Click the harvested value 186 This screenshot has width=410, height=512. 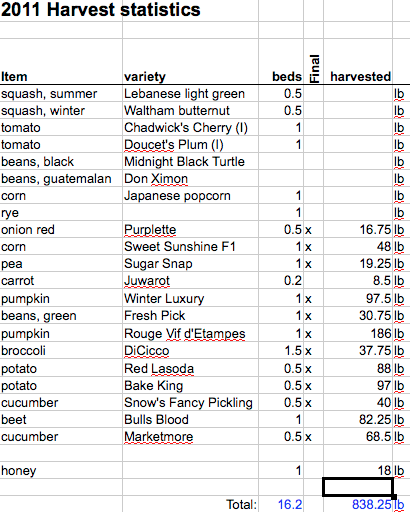click(381, 334)
